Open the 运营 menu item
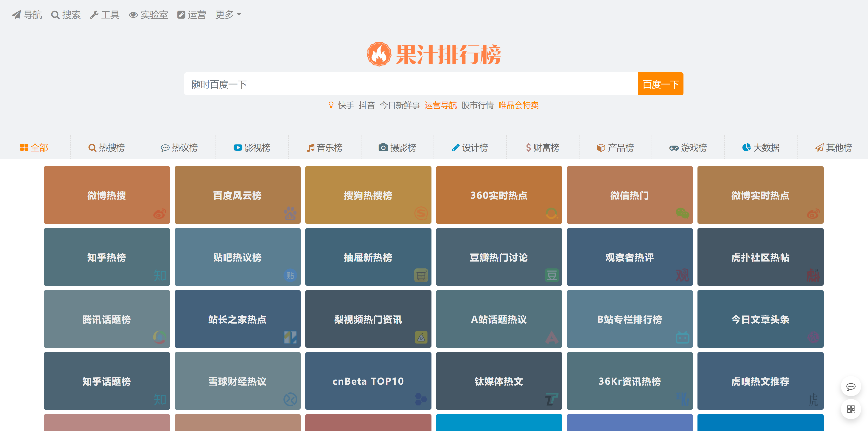The height and width of the screenshot is (431, 868). (x=192, y=15)
